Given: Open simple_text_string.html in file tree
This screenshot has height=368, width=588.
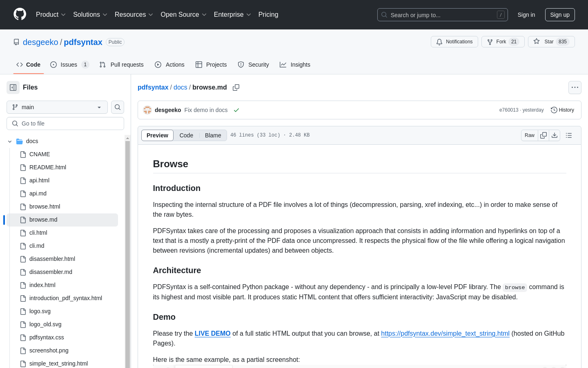Looking at the screenshot, I should tap(58, 364).
